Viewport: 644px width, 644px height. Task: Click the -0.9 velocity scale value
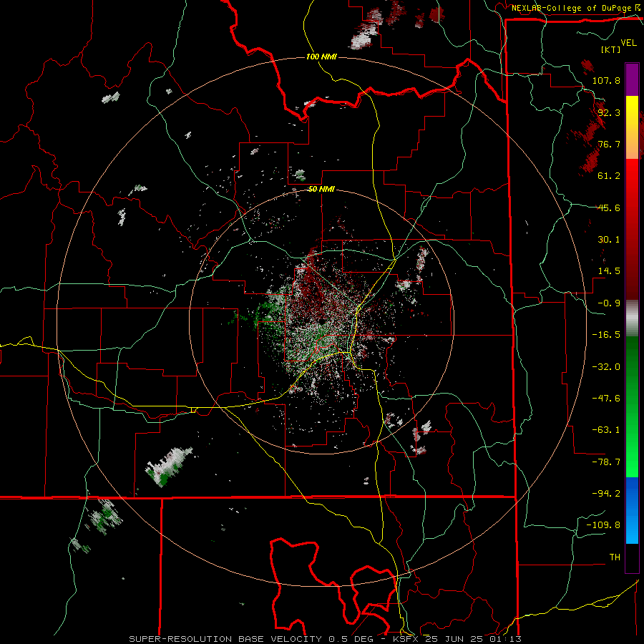[609, 303]
